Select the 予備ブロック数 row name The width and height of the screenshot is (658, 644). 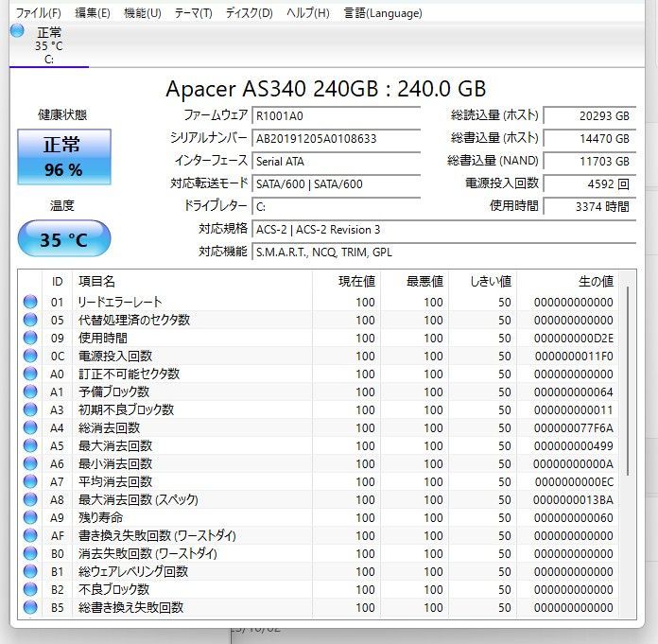tap(113, 392)
